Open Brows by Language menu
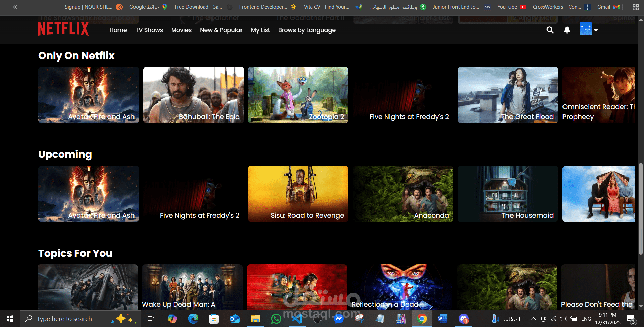Image resolution: width=644 pixels, height=327 pixels. pyautogui.click(x=307, y=30)
